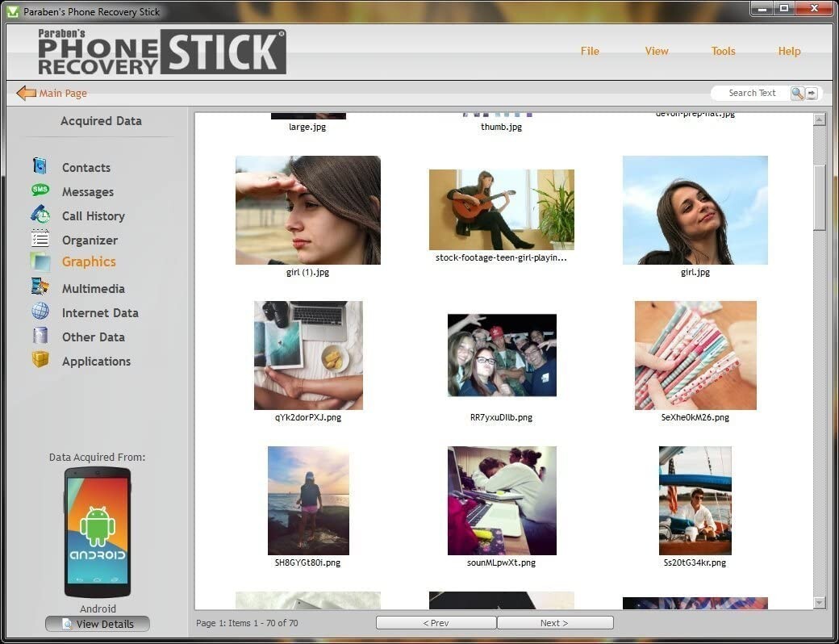Image resolution: width=839 pixels, height=644 pixels.
Task: Select the RR7yxuDIlb.png group photo thumbnail
Action: click(x=502, y=355)
